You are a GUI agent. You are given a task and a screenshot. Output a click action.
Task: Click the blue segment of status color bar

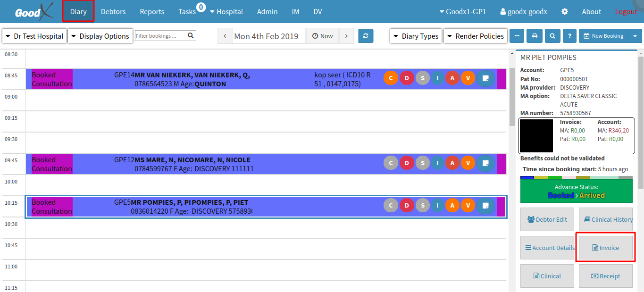click(527, 177)
